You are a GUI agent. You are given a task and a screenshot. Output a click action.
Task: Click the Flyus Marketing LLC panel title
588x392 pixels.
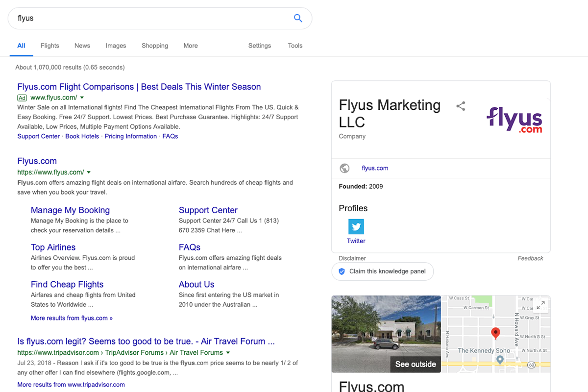click(390, 114)
